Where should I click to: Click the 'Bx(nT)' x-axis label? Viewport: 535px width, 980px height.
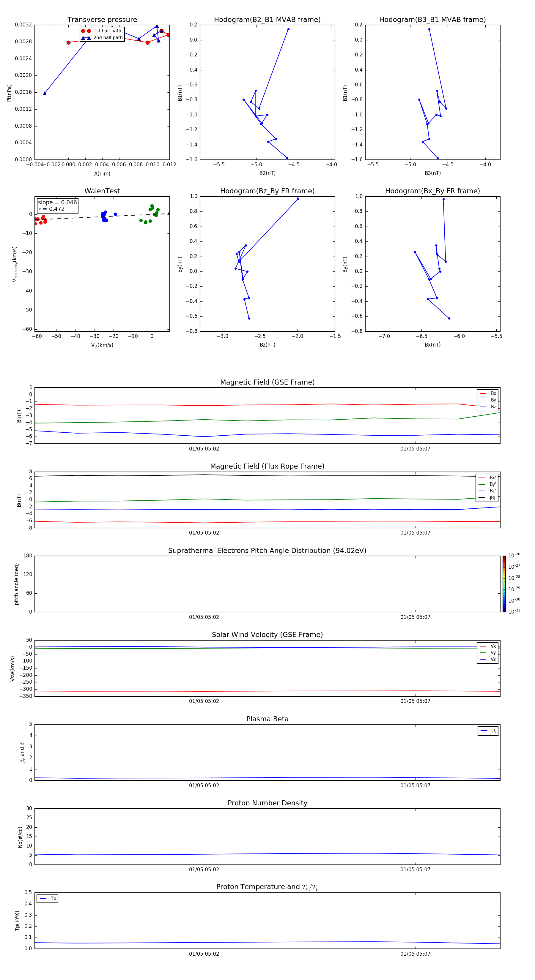tap(432, 345)
